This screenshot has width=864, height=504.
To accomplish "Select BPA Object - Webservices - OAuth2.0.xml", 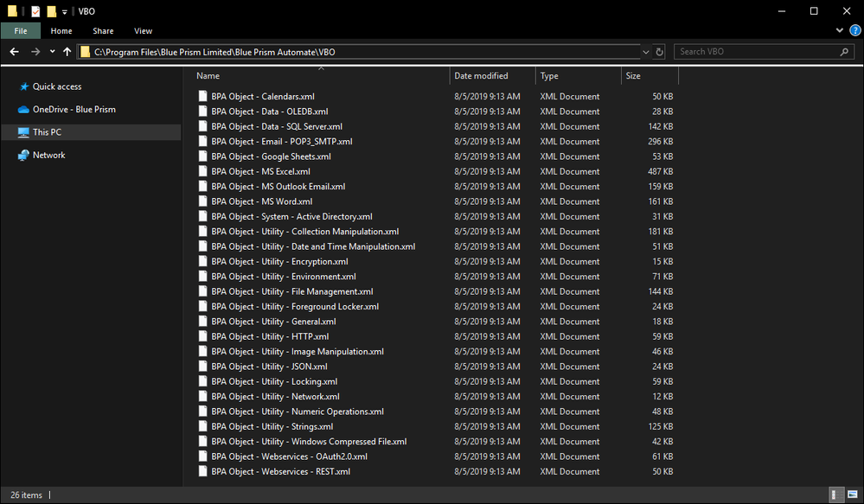I will tap(289, 456).
